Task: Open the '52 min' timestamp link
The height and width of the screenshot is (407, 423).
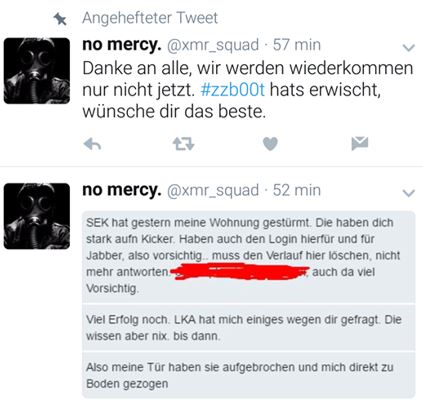Action: pos(297,190)
